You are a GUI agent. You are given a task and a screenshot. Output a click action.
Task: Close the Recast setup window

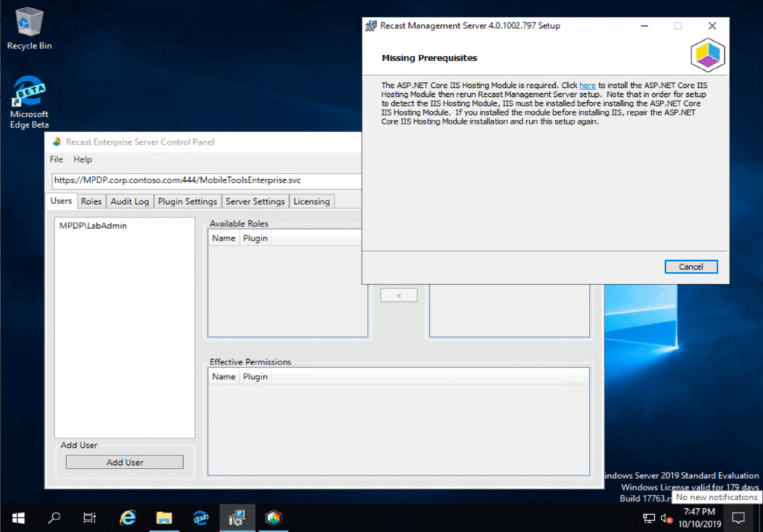(712, 26)
